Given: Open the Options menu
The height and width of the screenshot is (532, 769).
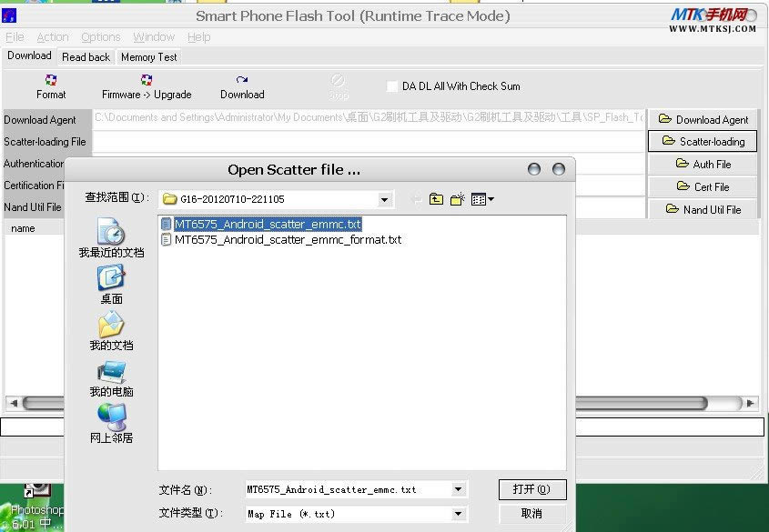Looking at the screenshot, I should [x=100, y=37].
